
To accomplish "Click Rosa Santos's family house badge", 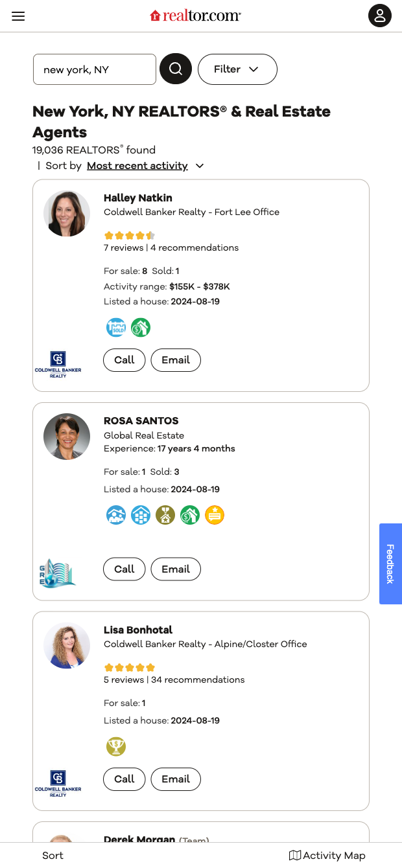I will (116, 515).
